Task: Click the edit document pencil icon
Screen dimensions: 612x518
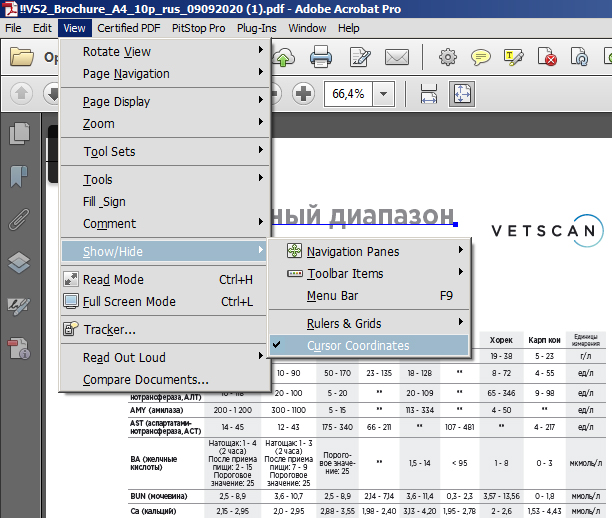Action: pyautogui.click(x=360, y=57)
